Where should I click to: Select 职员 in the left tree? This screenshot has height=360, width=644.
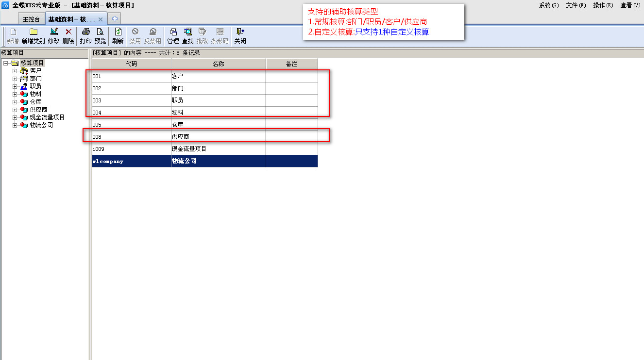[x=35, y=86]
